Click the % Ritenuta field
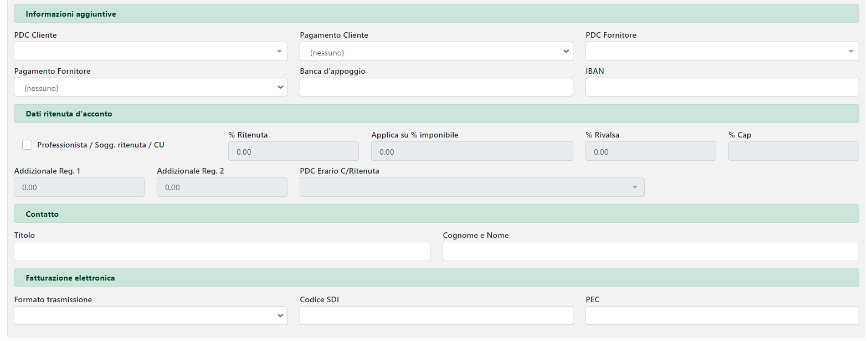868x341 pixels. pyautogui.click(x=293, y=151)
